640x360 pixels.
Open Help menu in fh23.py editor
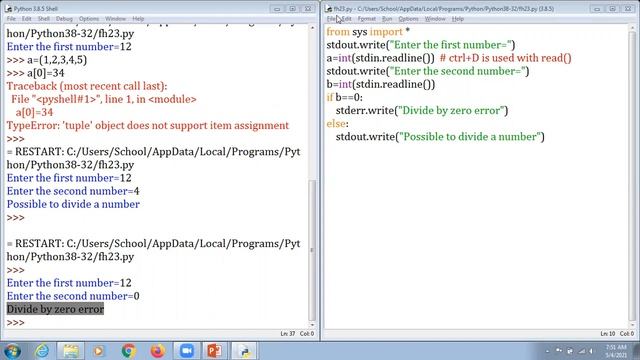458,19
